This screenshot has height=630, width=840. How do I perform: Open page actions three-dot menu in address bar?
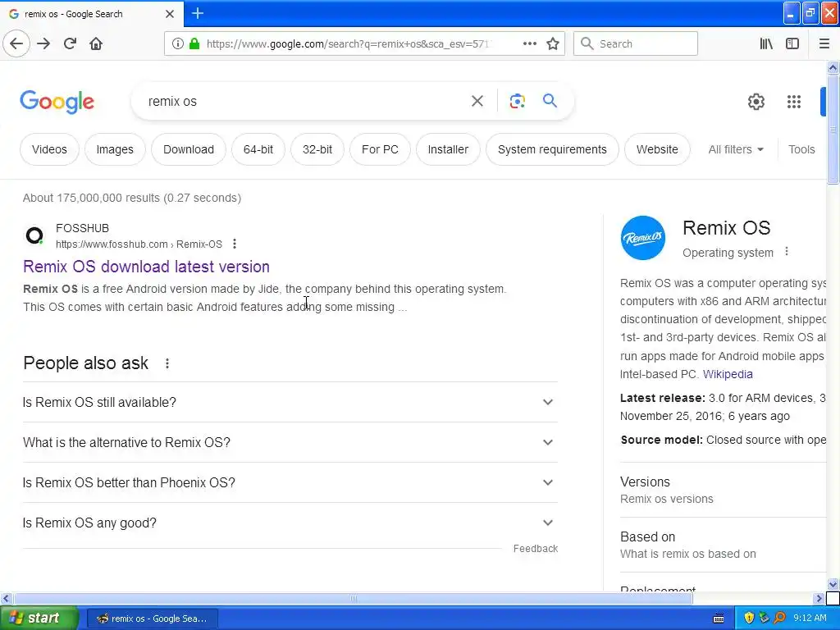click(x=529, y=43)
